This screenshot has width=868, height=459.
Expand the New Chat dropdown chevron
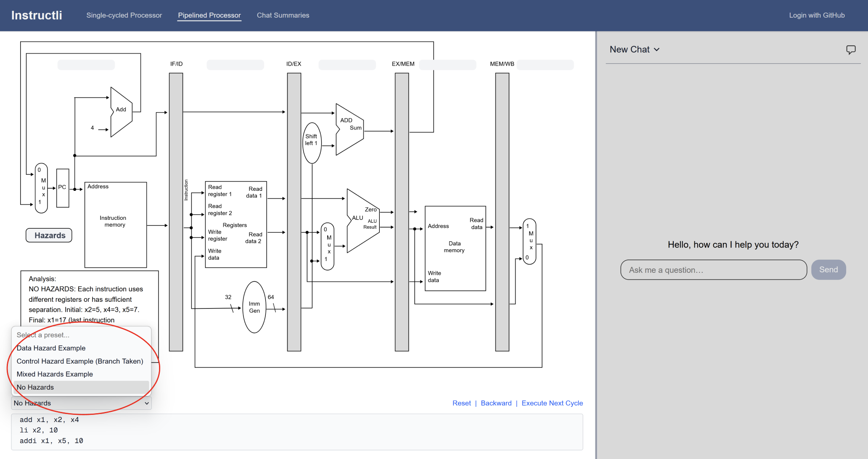657,50
